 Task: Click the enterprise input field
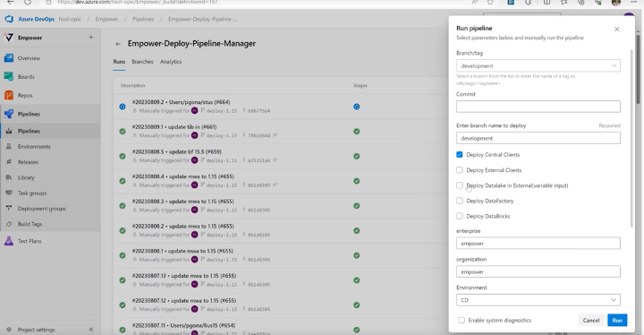pos(538,244)
